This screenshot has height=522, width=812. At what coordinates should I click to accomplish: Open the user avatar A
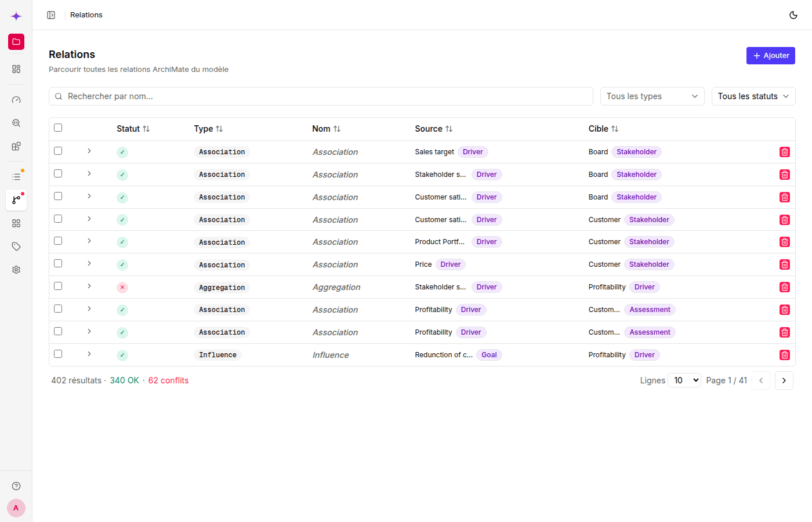[x=16, y=508]
